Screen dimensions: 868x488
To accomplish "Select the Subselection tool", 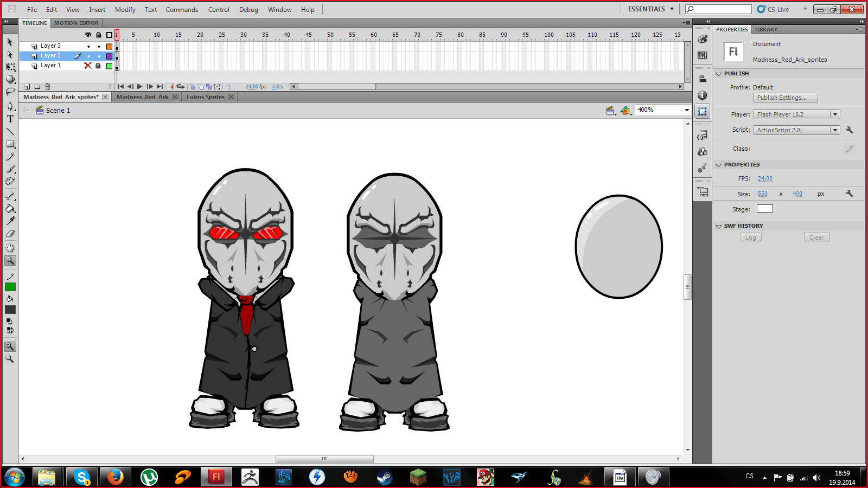I will (x=10, y=54).
